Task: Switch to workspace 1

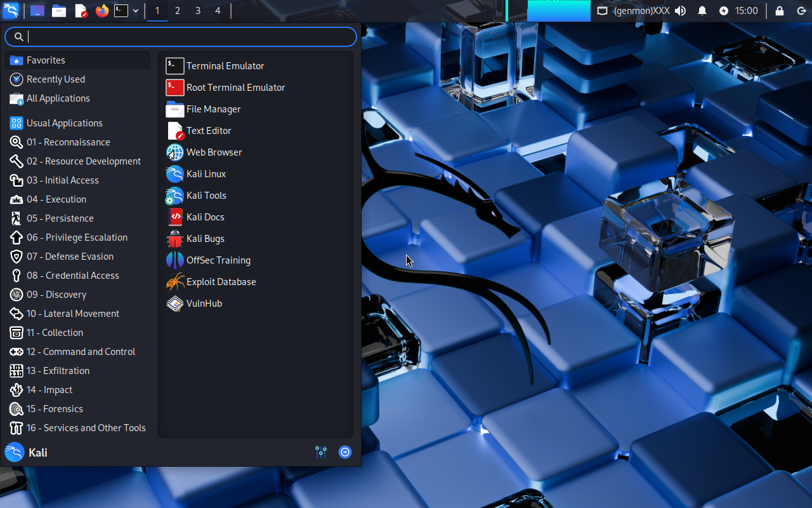Action: [157, 11]
